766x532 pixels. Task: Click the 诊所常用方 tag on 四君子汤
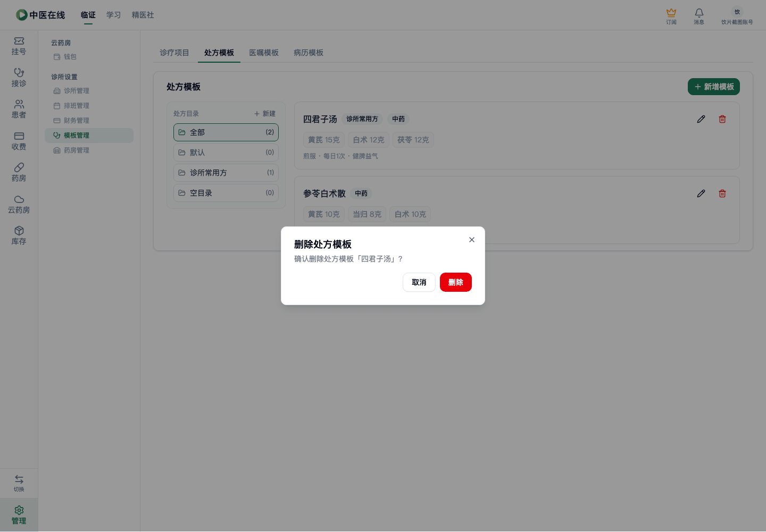pos(362,119)
